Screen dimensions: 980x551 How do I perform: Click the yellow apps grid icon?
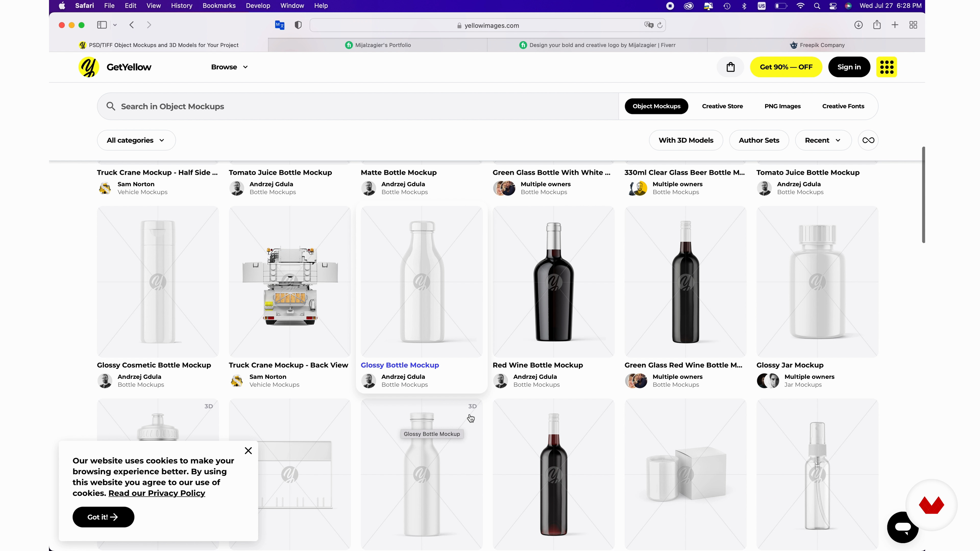(x=886, y=67)
